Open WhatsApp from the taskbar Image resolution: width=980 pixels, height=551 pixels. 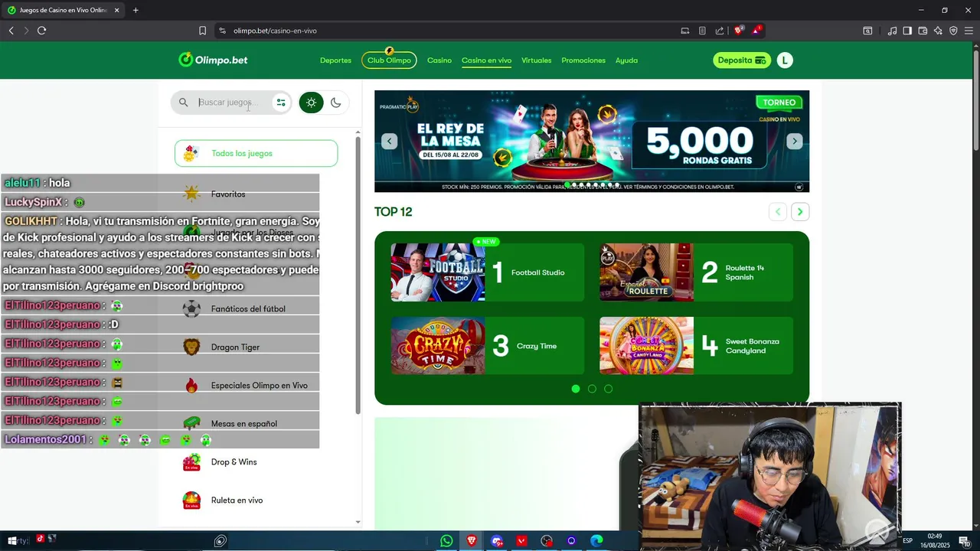click(x=446, y=541)
